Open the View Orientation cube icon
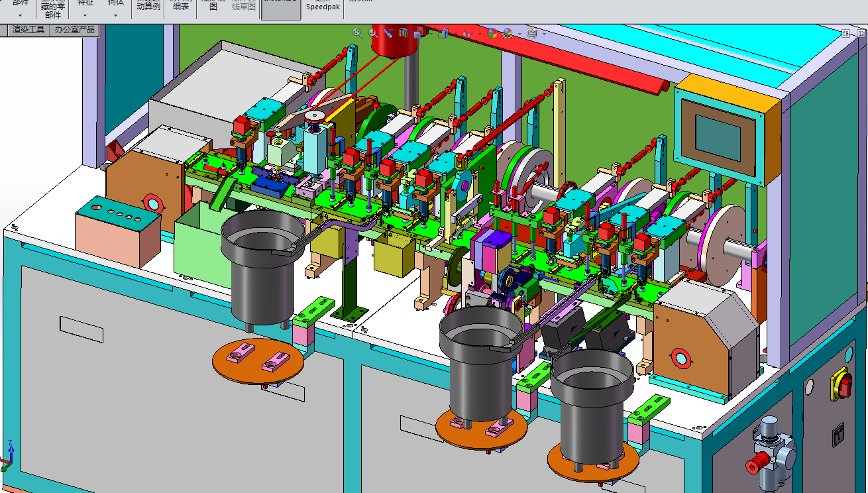Viewport: 868px width, 493px height. [x=419, y=32]
